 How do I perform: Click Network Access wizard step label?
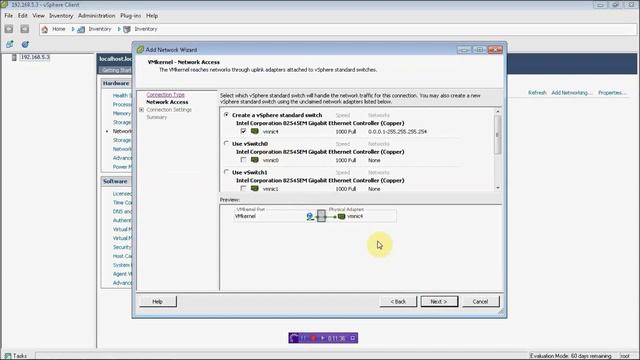click(x=167, y=102)
